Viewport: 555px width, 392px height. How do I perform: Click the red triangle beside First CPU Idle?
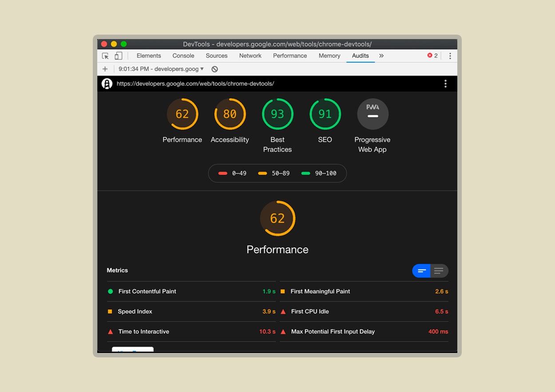pyautogui.click(x=283, y=312)
